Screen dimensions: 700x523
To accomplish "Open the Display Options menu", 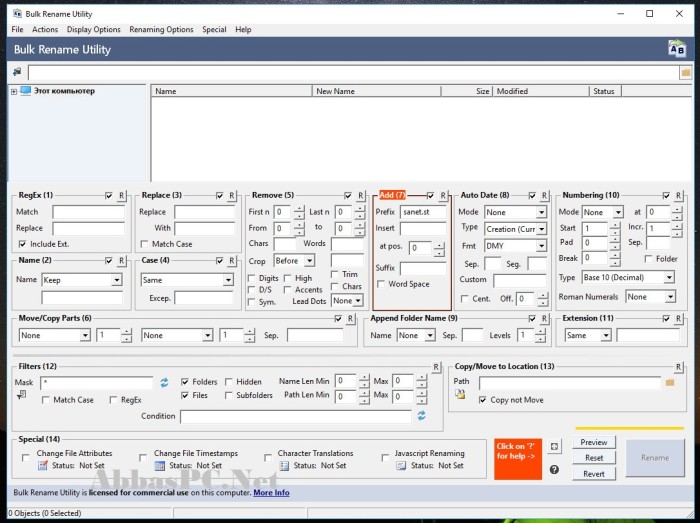I will click(x=94, y=29).
